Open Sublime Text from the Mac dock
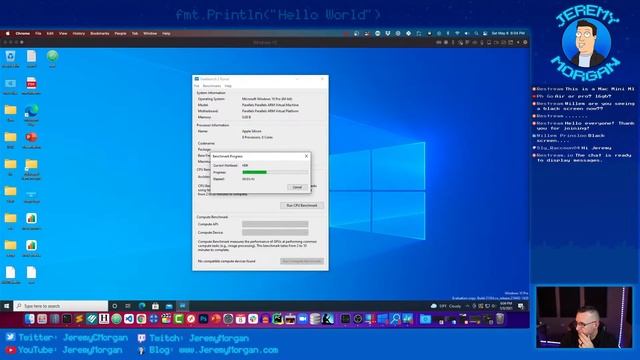 click(x=79, y=319)
